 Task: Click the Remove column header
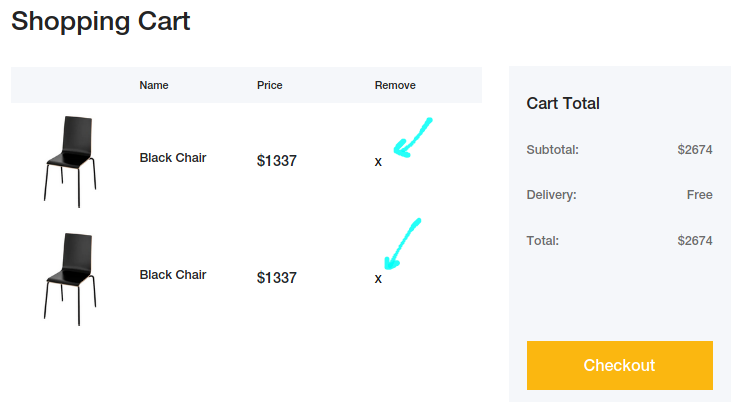pyautogui.click(x=395, y=85)
